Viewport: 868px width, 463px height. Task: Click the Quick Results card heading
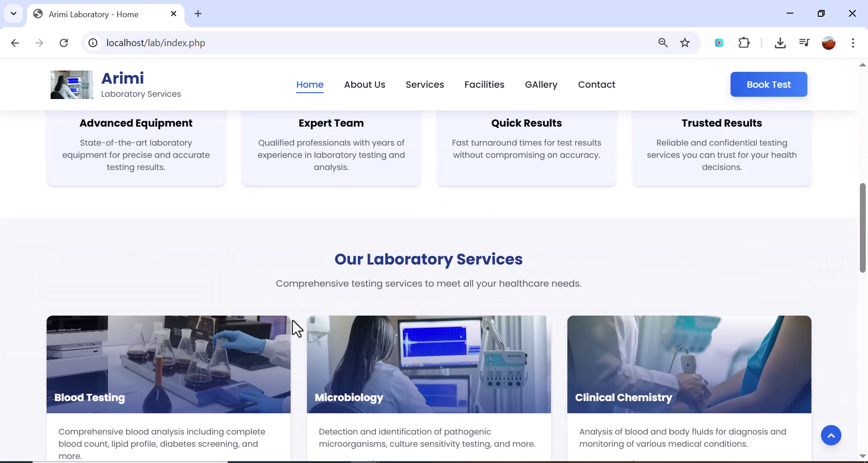pyautogui.click(x=526, y=123)
